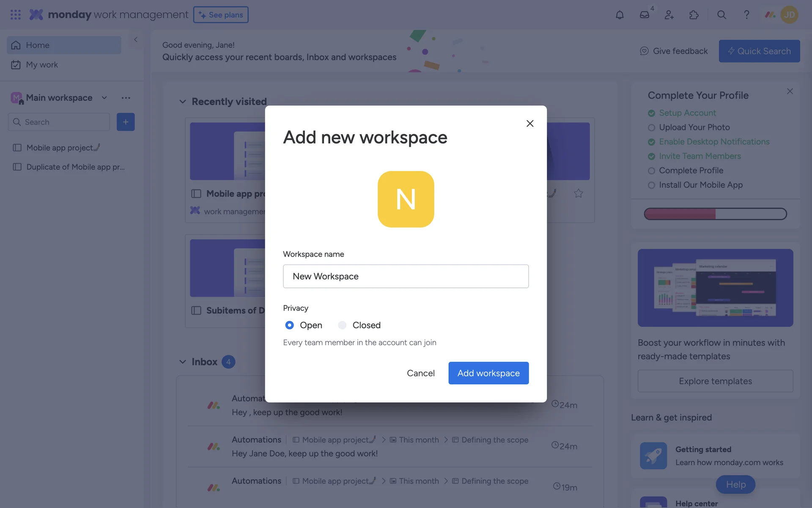Image resolution: width=812 pixels, height=508 pixels.
Task: Collapse the Recently visited section
Action: [x=183, y=102]
